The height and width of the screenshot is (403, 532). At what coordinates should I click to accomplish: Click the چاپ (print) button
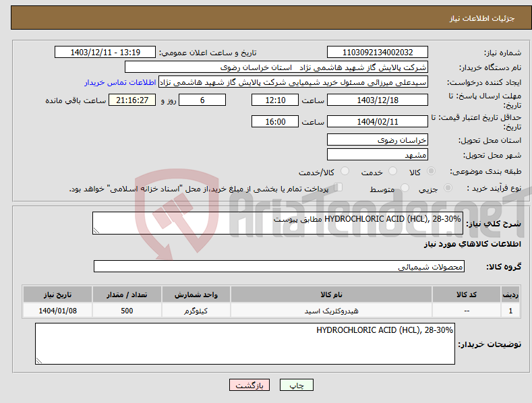coord(296,385)
